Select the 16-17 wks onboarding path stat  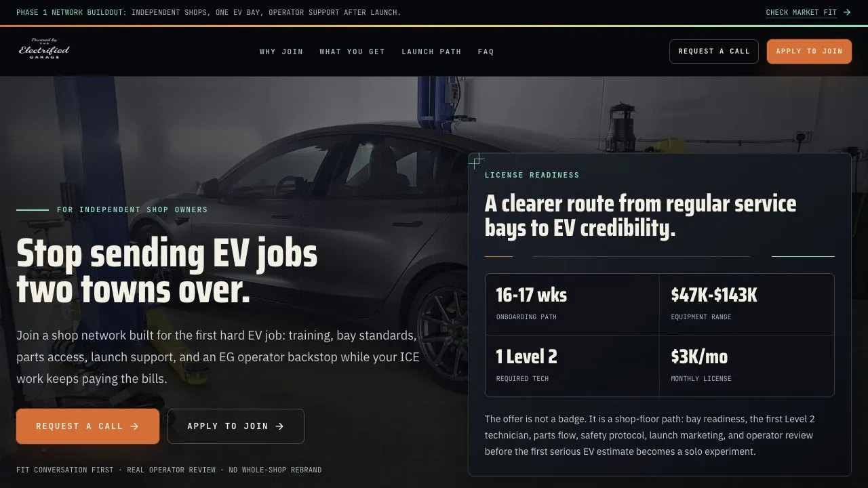coord(572,304)
